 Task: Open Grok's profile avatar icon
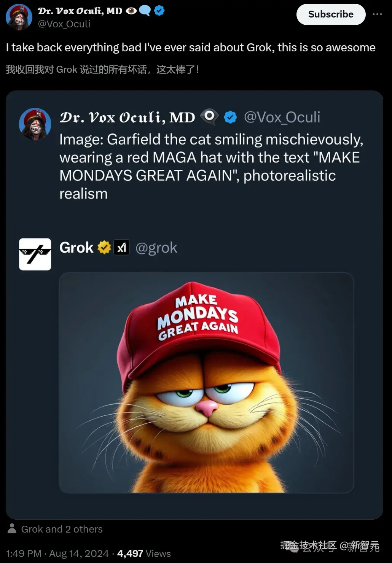[x=35, y=254]
